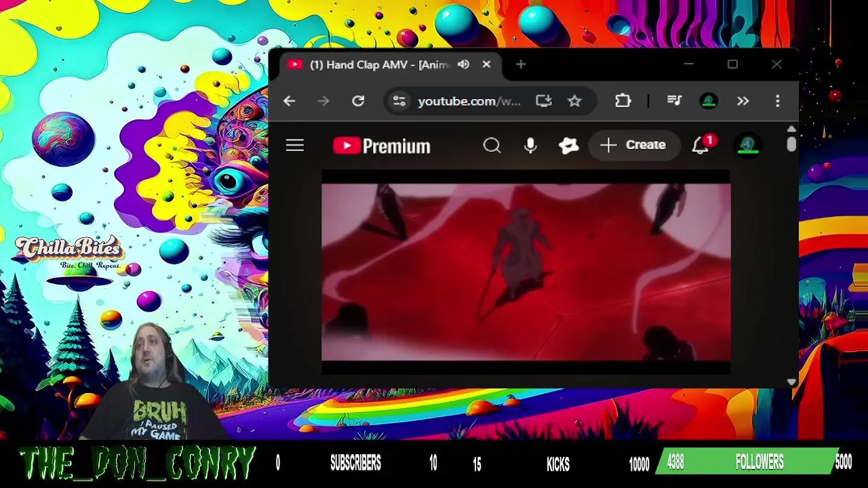Screen dimensions: 868x488
Task: Start voice search with microphone icon
Action: tap(530, 145)
